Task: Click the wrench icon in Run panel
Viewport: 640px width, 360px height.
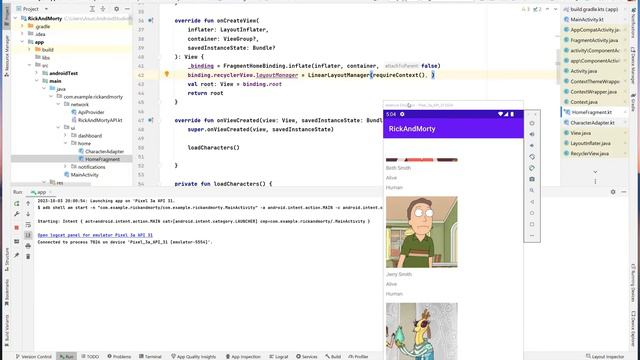Action: pyautogui.click(x=17, y=214)
